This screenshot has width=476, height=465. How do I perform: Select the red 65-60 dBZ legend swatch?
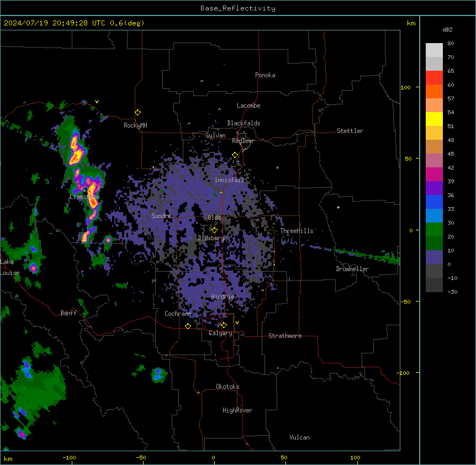tap(434, 78)
